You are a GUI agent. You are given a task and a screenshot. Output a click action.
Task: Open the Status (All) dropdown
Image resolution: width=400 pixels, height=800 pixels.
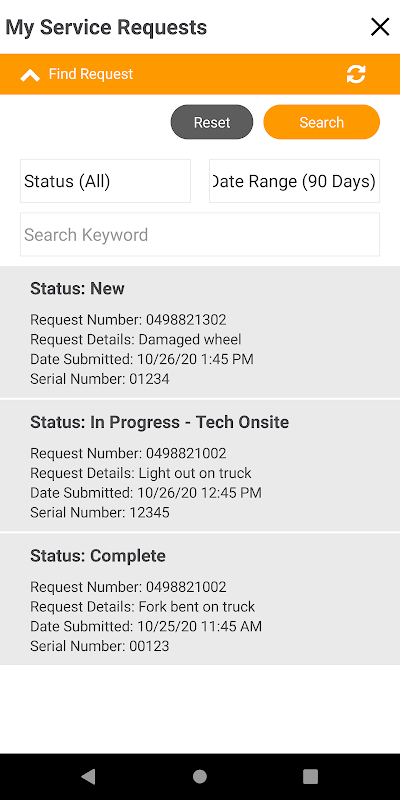(x=106, y=181)
